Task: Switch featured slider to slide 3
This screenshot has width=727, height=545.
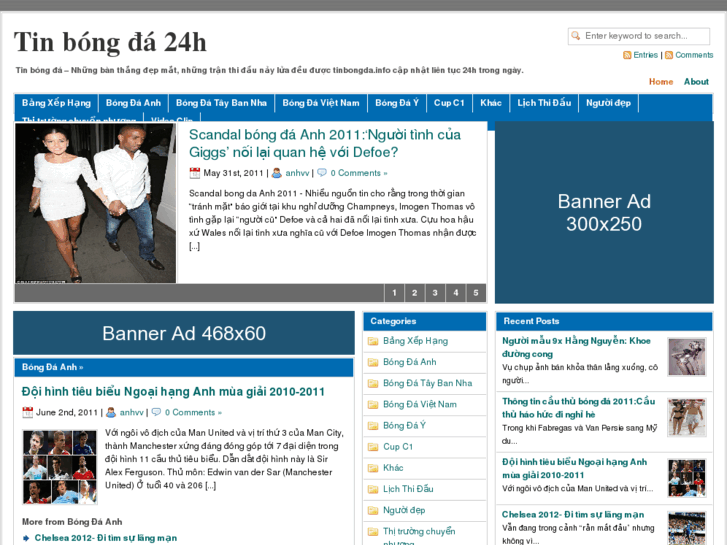Action: point(435,293)
